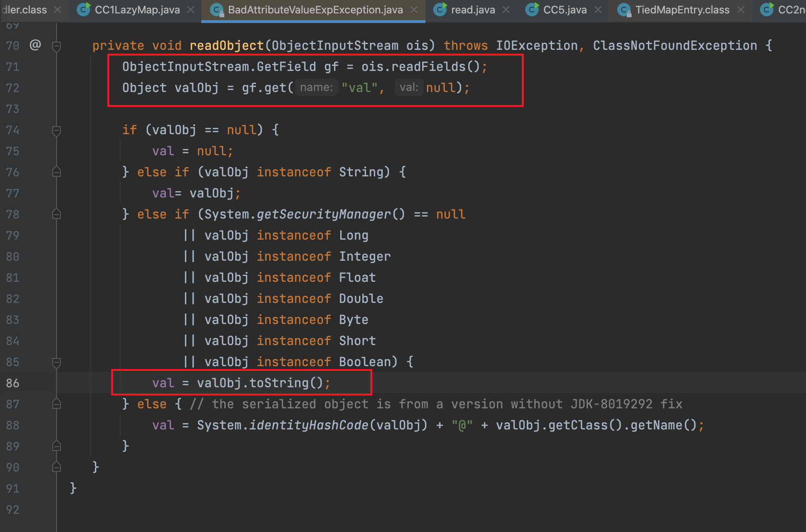
Task: Click the getSecurityManager method call
Action: [x=324, y=214]
